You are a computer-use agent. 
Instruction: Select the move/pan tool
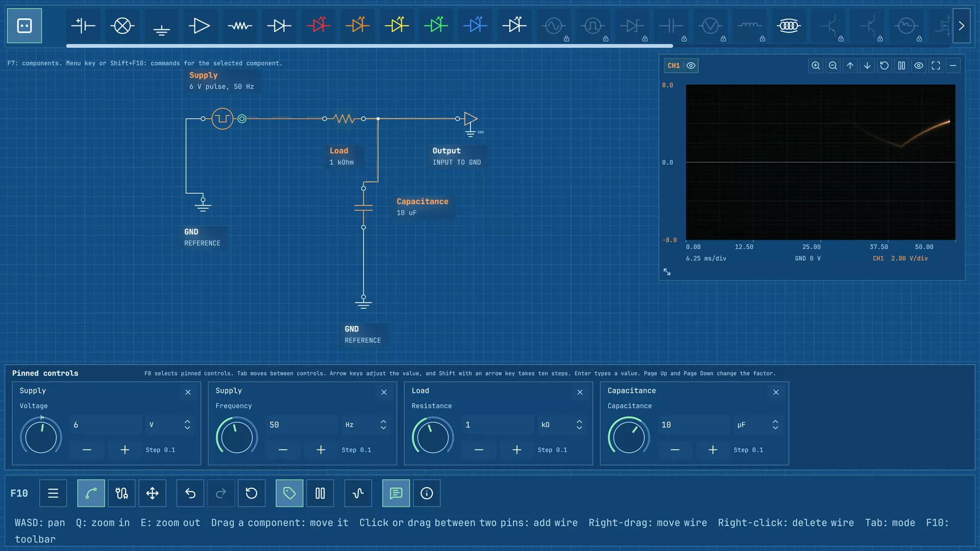click(152, 493)
